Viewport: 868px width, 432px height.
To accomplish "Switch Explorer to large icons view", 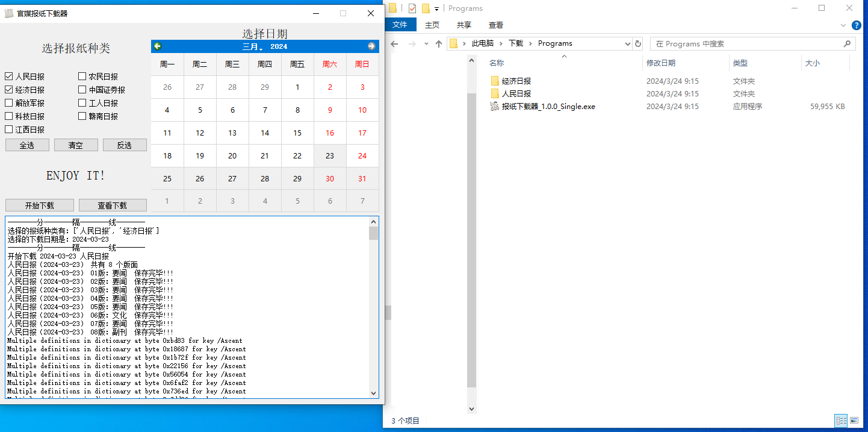I will click(x=855, y=421).
